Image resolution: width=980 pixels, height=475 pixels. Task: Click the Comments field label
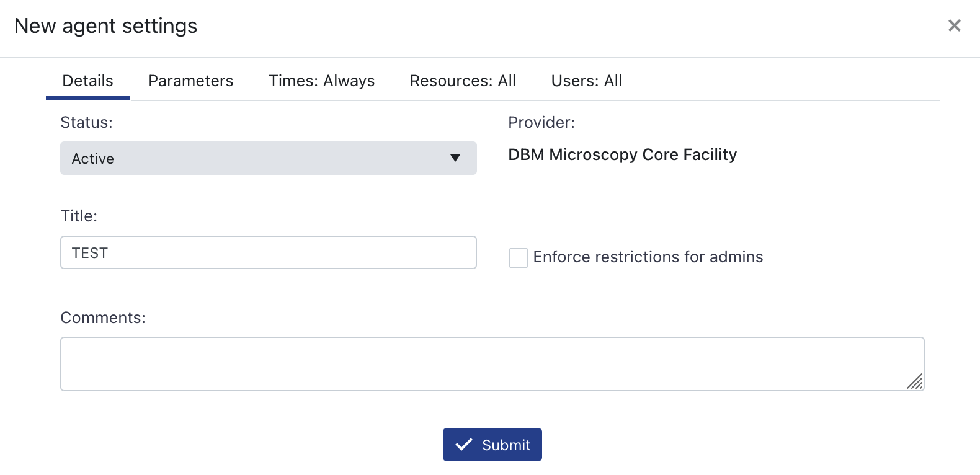click(x=103, y=318)
